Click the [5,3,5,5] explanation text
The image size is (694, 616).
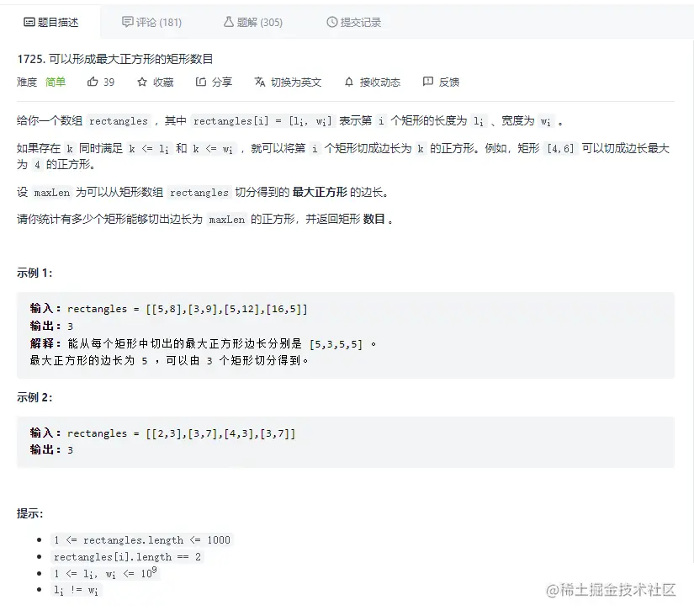pos(336,344)
